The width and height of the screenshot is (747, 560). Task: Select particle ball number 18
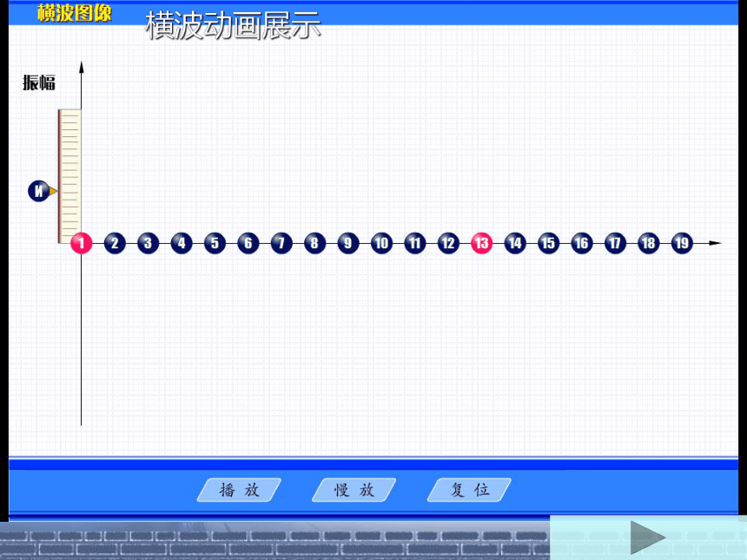(648, 243)
